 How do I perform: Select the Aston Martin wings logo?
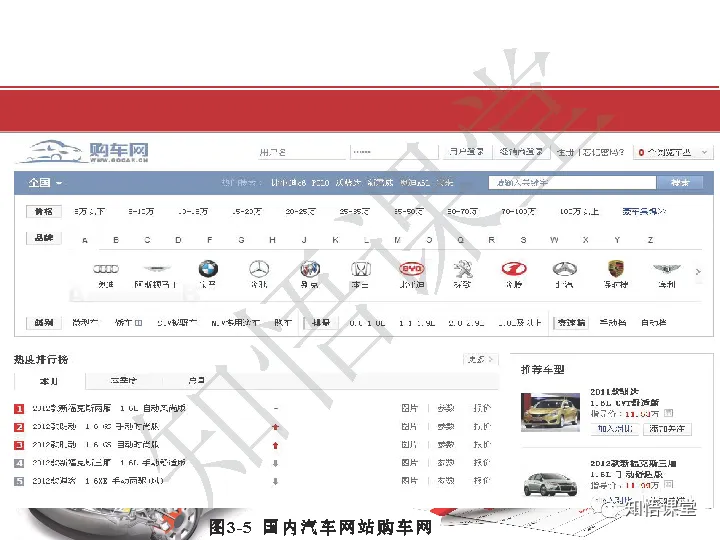(x=157, y=269)
